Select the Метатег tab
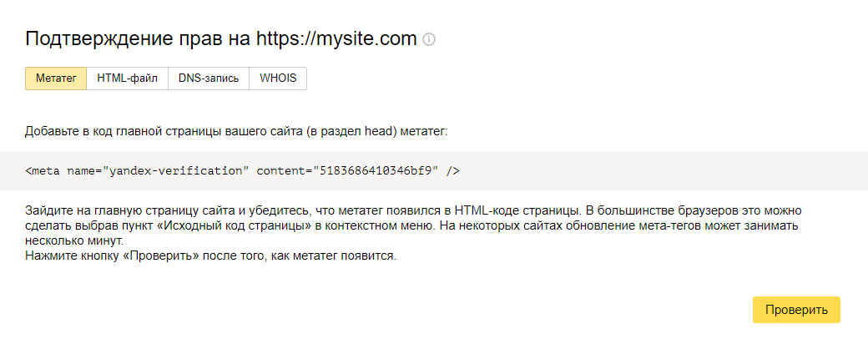The height and width of the screenshot is (339, 868). pyautogui.click(x=56, y=78)
